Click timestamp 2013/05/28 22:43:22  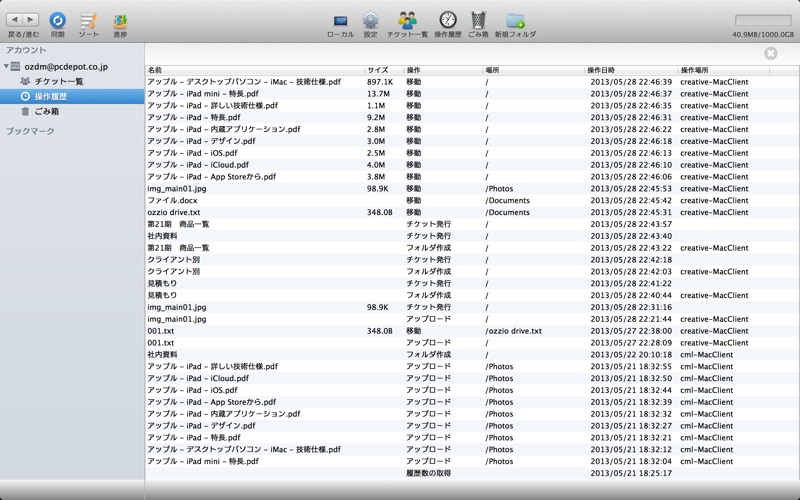[631, 248]
